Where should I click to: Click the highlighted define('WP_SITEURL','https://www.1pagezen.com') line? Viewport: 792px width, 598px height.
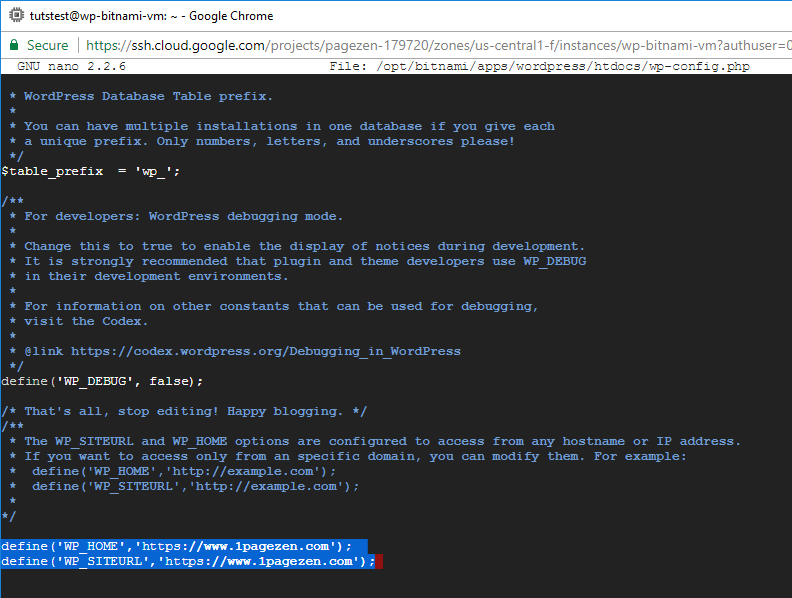click(x=188, y=561)
